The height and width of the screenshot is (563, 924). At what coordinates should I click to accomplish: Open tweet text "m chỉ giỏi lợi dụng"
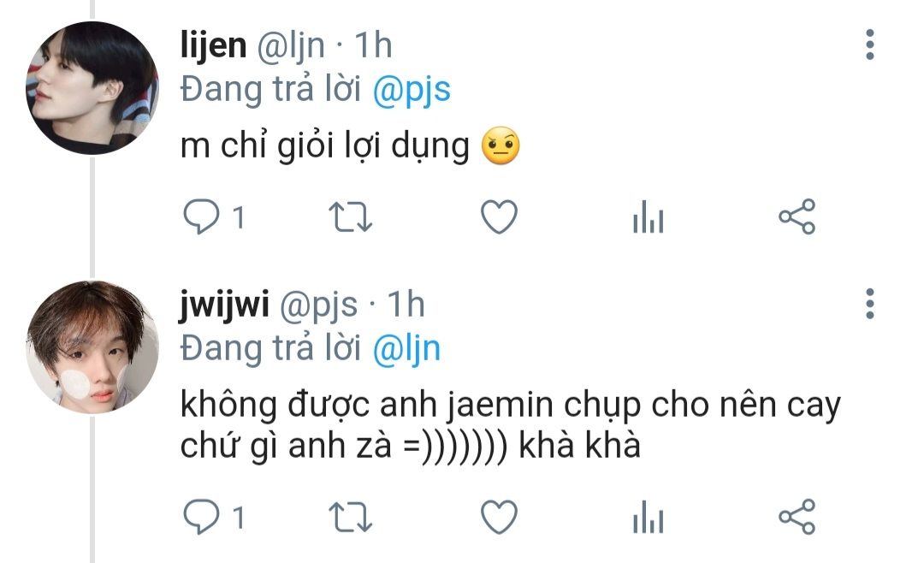(325, 148)
